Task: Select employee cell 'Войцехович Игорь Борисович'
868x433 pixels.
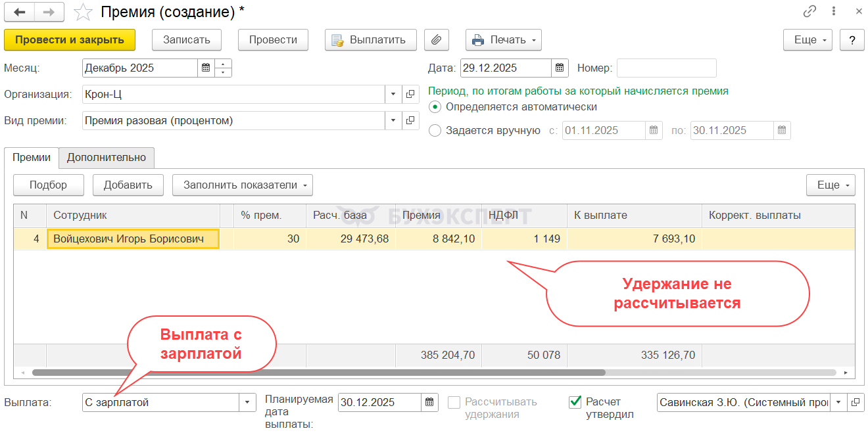Action: click(x=133, y=239)
